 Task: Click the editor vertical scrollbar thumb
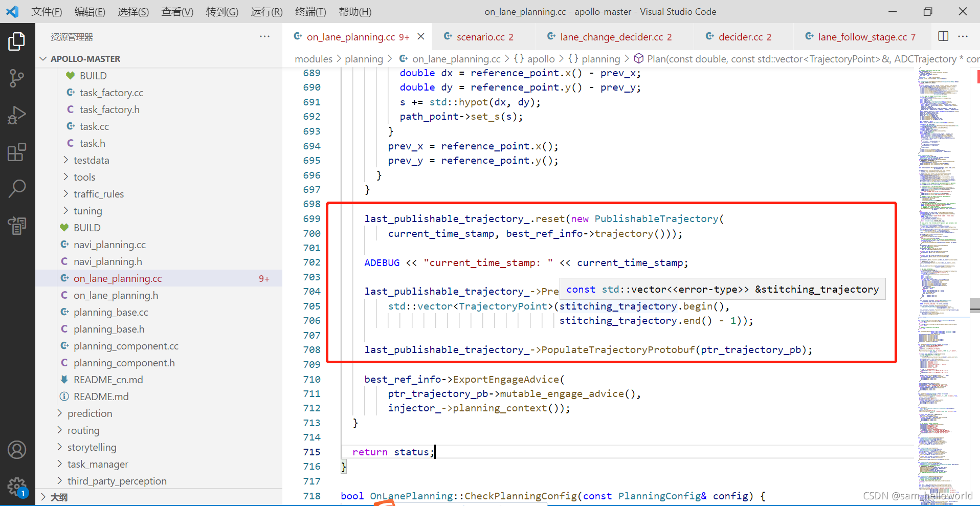975,304
